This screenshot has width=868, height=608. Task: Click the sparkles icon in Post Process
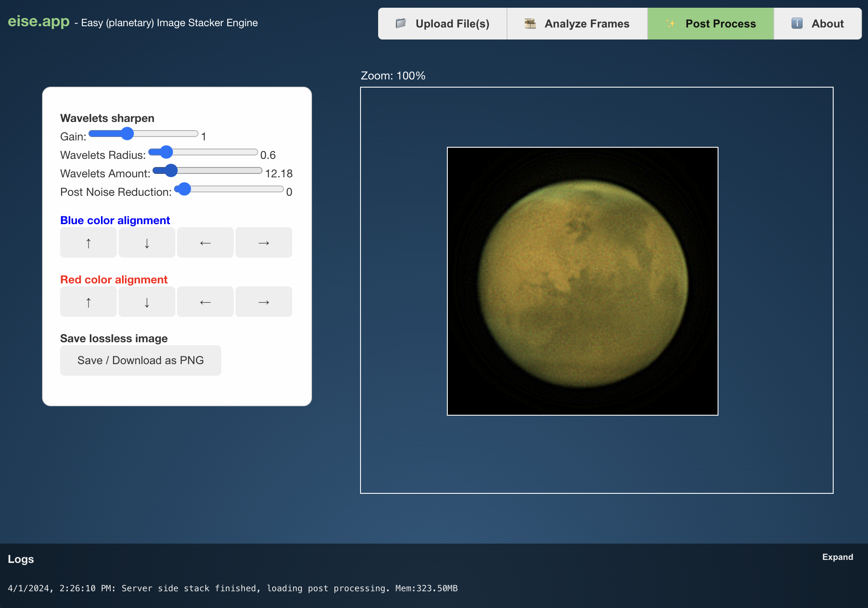click(x=670, y=24)
